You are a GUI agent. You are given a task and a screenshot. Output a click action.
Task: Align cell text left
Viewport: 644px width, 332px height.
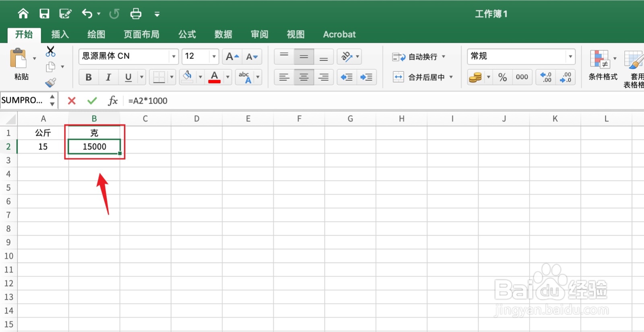pos(284,77)
